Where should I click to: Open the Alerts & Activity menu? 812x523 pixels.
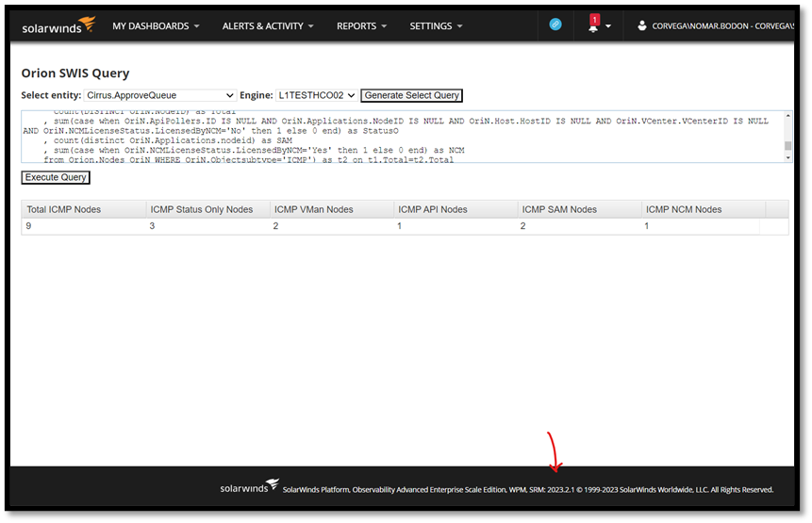[x=268, y=25]
